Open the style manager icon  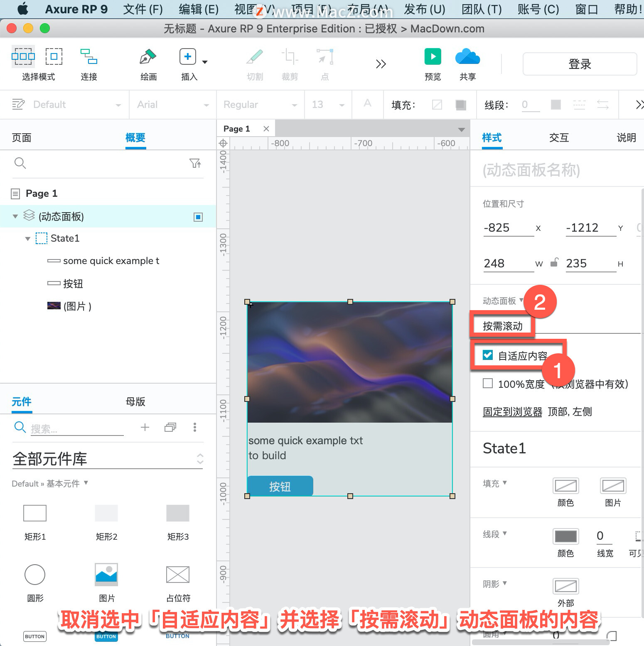click(x=18, y=104)
